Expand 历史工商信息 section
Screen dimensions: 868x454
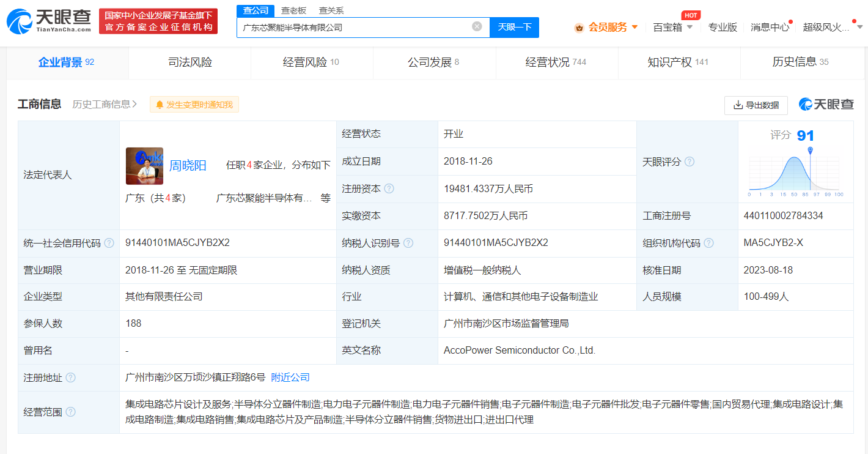click(105, 104)
